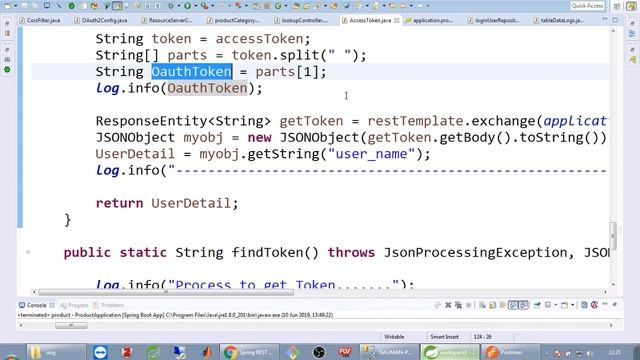Maximize the Console view panel
This screenshot has width=640, height=360.
(x=615, y=304)
